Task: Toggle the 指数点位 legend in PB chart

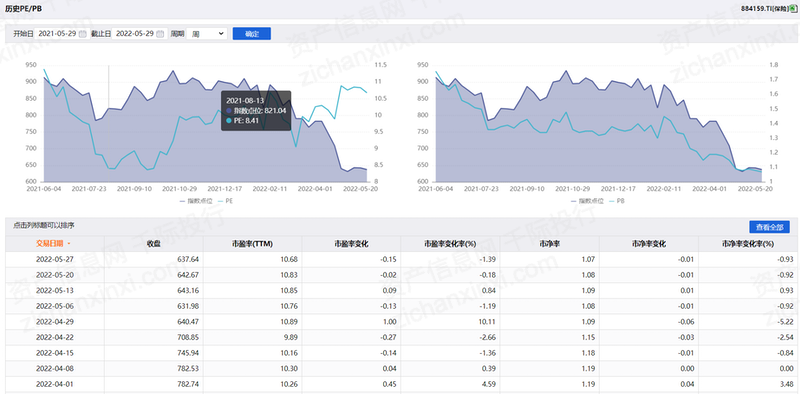Action: [583, 201]
